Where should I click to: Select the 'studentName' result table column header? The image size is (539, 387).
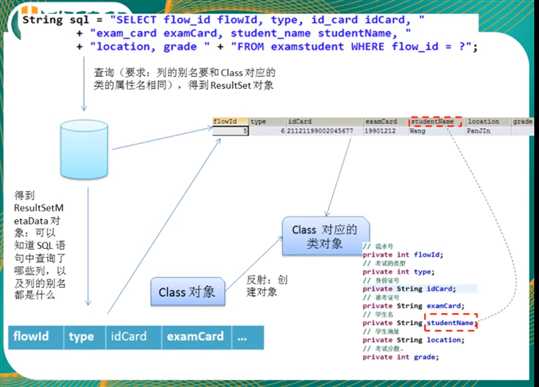point(435,122)
